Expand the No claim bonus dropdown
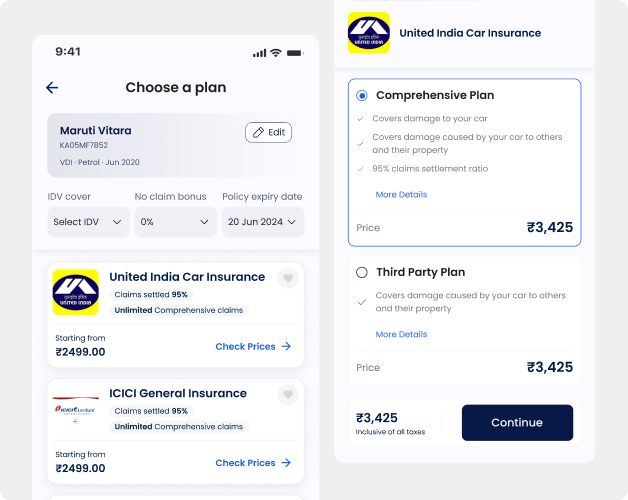Viewport: 628px width, 500px height. click(175, 221)
